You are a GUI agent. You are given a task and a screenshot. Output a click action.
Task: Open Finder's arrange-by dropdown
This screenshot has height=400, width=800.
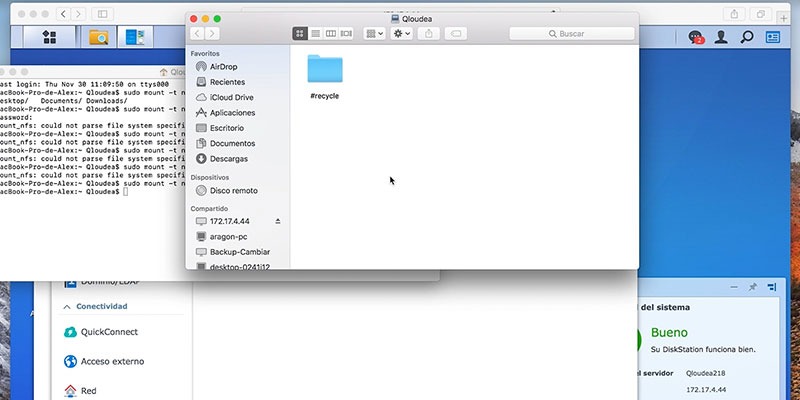tap(374, 34)
